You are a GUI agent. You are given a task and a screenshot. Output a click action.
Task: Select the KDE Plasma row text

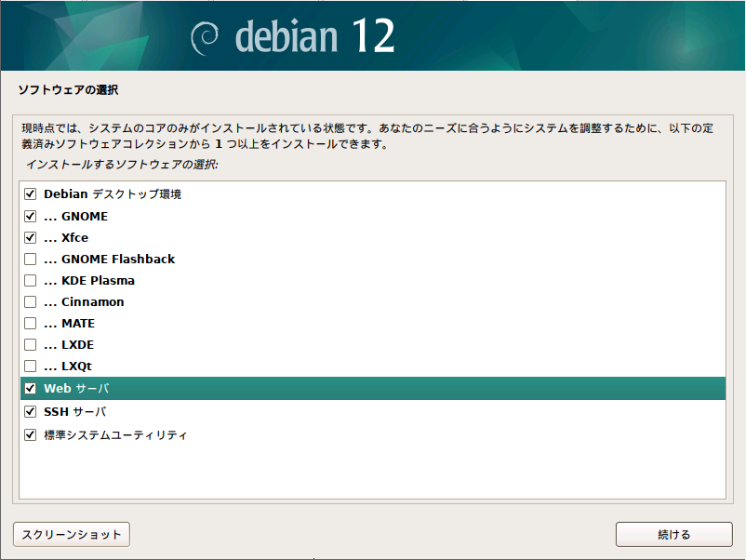coord(89,280)
